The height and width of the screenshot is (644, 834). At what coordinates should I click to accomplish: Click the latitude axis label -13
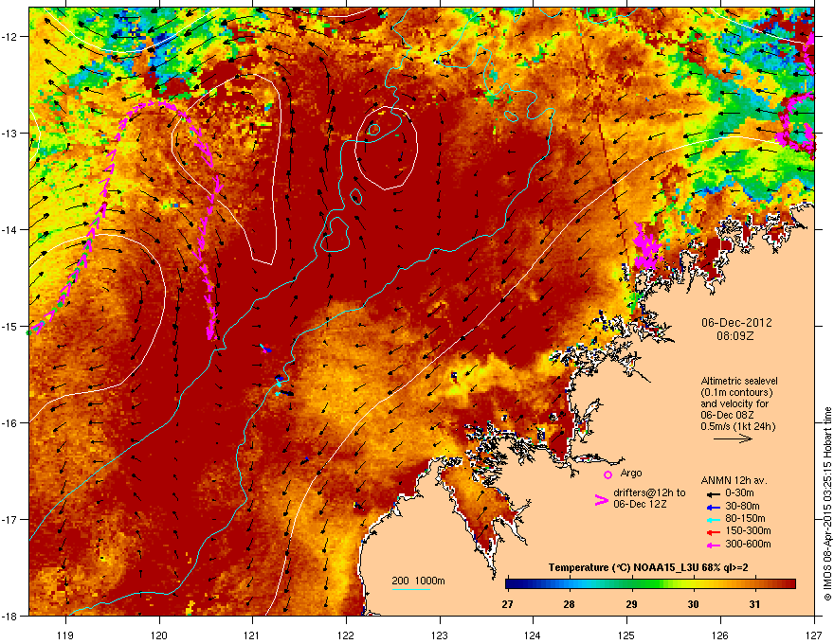point(9,134)
